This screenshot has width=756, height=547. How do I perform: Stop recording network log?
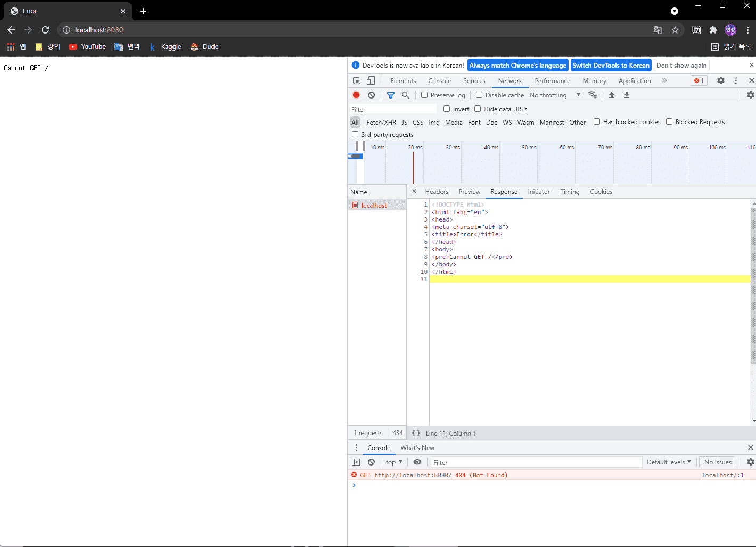pos(356,95)
